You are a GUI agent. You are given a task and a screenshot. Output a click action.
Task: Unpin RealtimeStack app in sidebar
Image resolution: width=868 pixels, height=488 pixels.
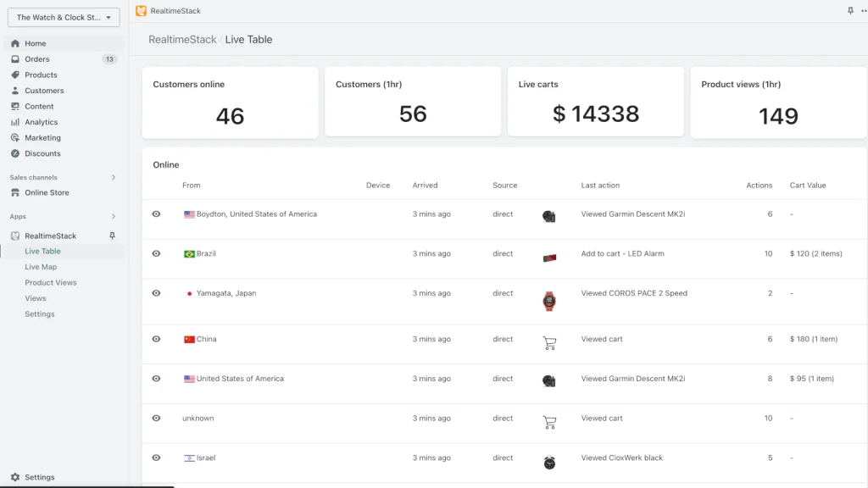coord(112,236)
